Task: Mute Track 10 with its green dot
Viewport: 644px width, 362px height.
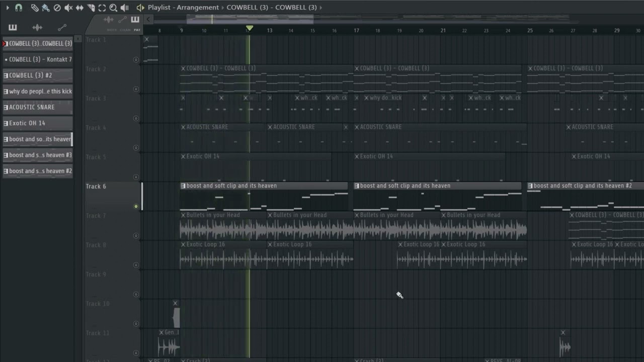Action: coord(136,324)
